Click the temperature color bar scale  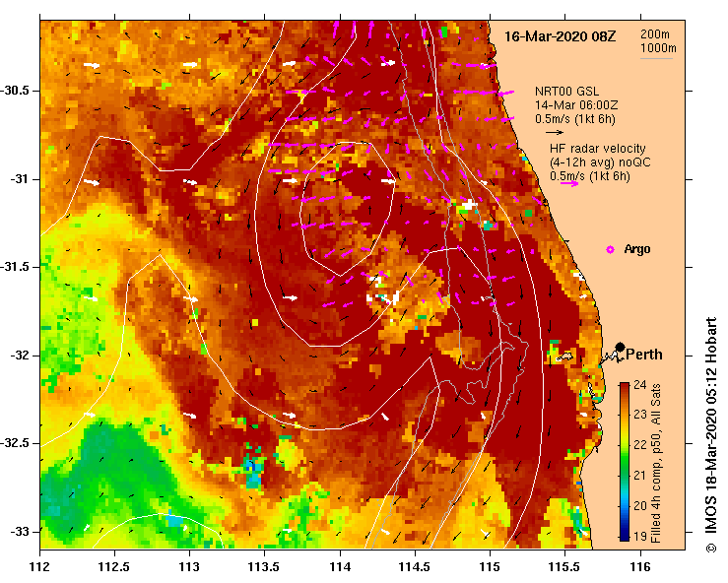(x=625, y=462)
